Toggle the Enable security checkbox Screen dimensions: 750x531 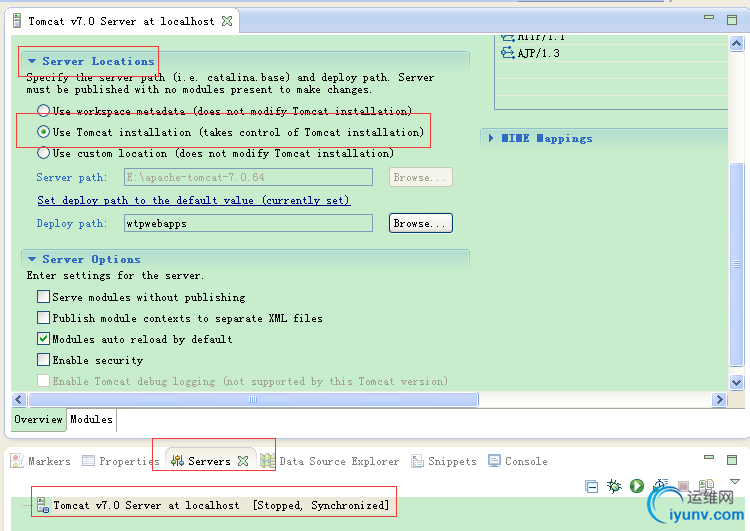(x=44, y=359)
